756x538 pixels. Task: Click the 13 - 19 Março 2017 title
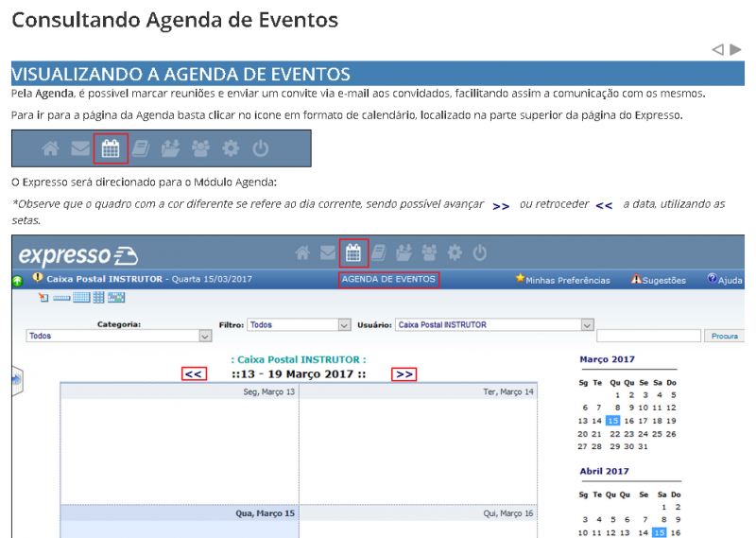[299, 373]
